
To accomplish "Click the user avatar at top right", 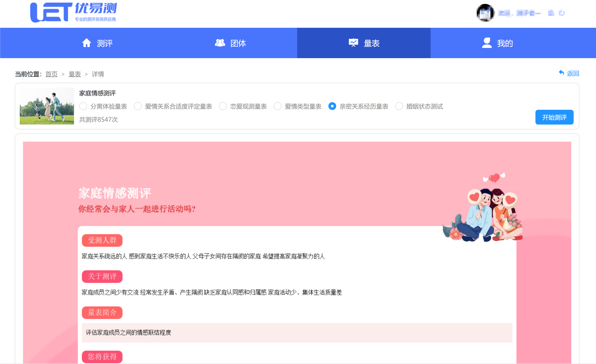I will pos(485,13).
